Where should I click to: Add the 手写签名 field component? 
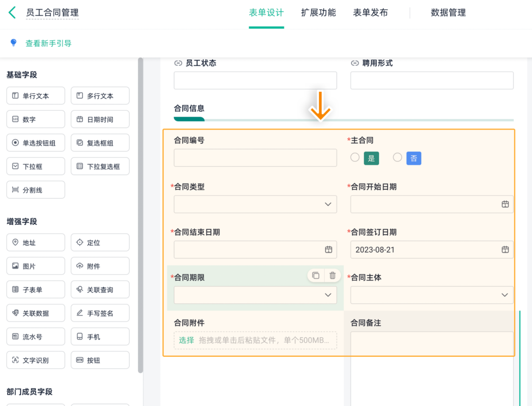pyautogui.click(x=100, y=313)
